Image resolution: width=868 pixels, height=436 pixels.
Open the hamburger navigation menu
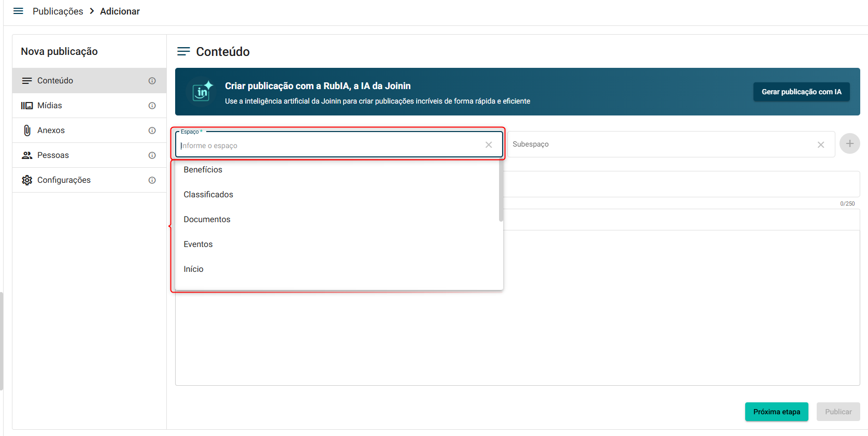18,11
